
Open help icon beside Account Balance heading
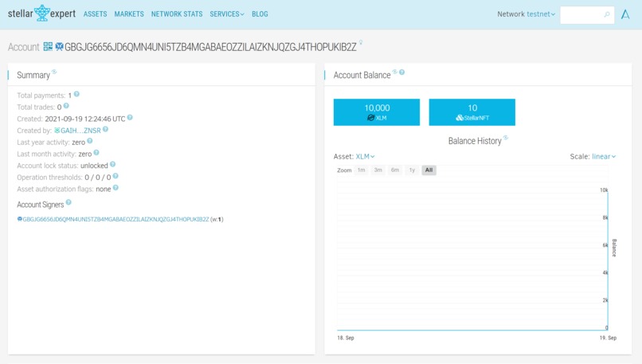[x=402, y=72]
